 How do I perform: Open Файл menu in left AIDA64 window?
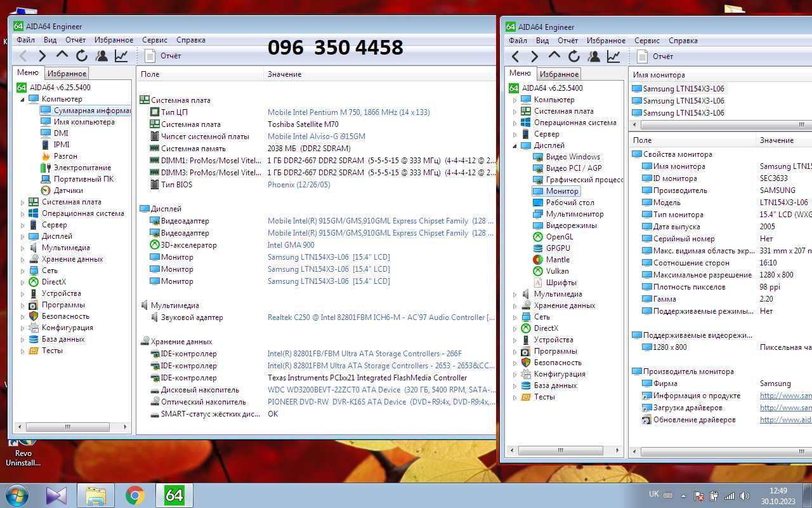[x=26, y=40]
